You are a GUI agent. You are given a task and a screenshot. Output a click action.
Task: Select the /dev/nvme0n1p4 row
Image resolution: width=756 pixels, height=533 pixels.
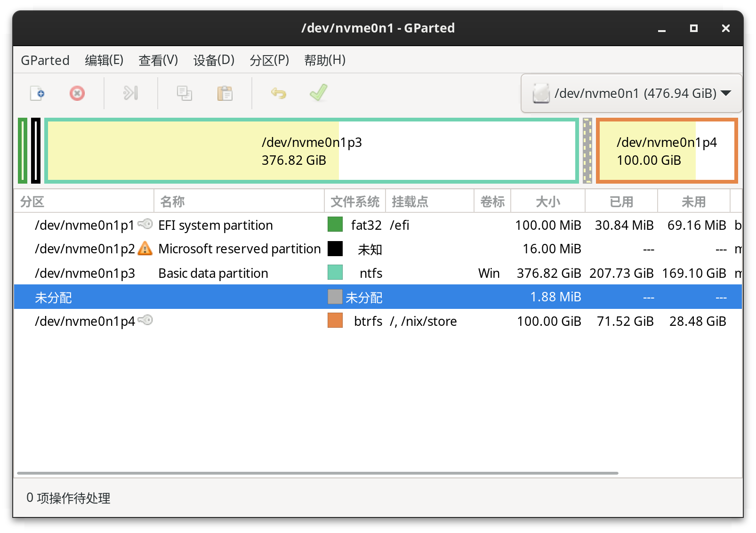coord(378,321)
